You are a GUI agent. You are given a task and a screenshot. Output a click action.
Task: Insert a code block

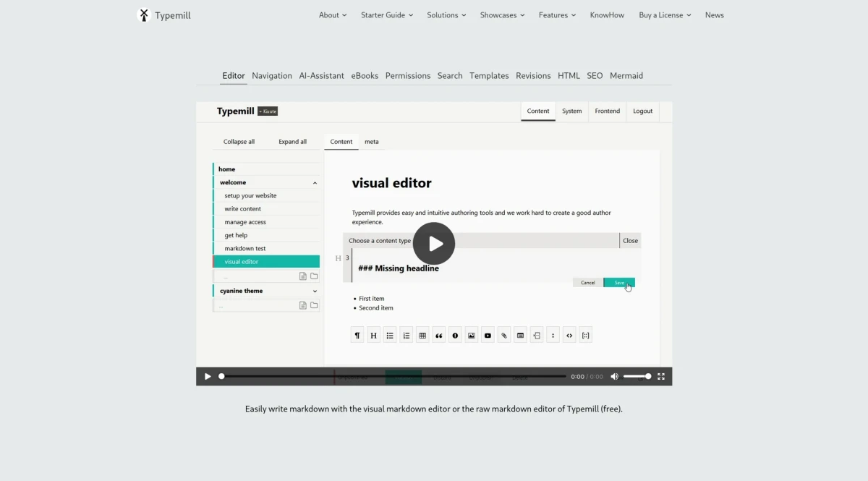[x=569, y=335]
